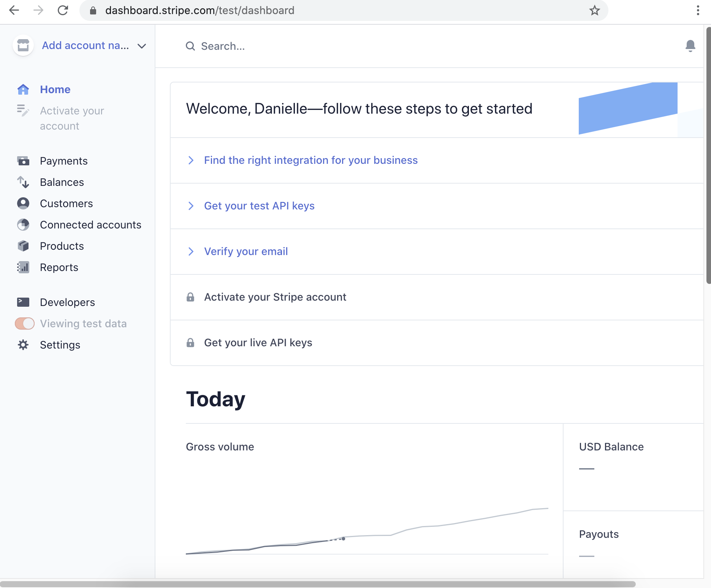
Task: Bookmark the page with the star icon
Action: tap(595, 10)
